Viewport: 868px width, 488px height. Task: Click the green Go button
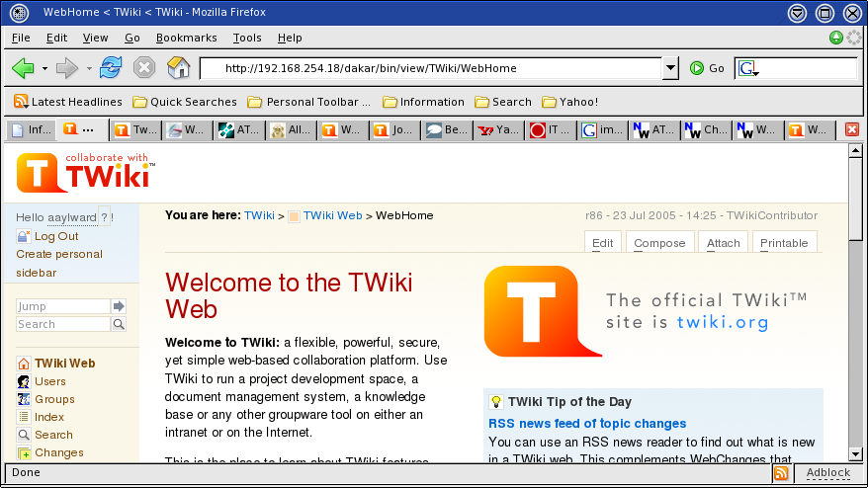point(708,68)
